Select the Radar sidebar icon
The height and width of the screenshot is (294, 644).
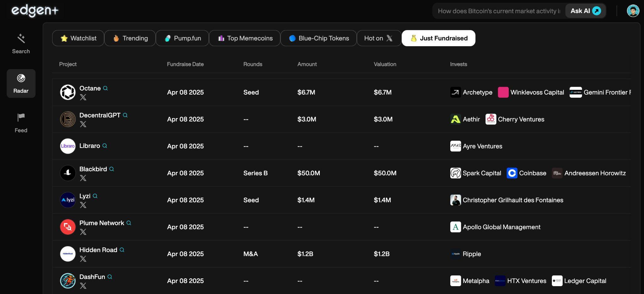pyautogui.click(x=21, y=83)
